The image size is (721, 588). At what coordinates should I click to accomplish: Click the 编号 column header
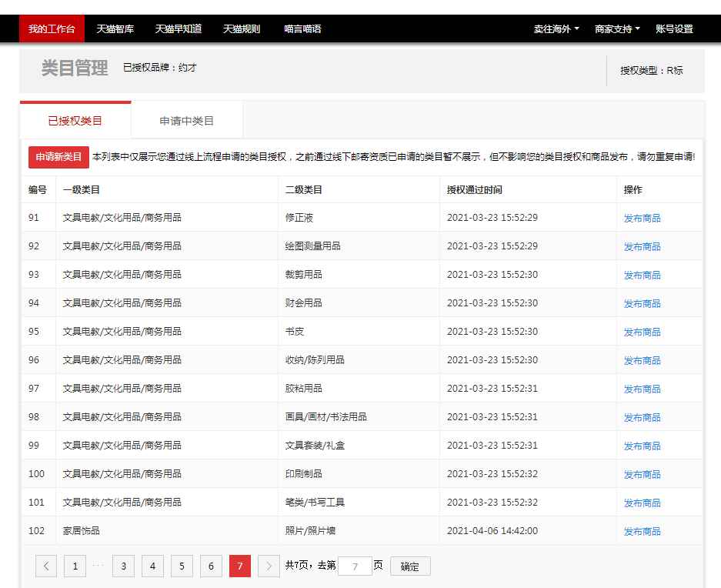(38, 190)
